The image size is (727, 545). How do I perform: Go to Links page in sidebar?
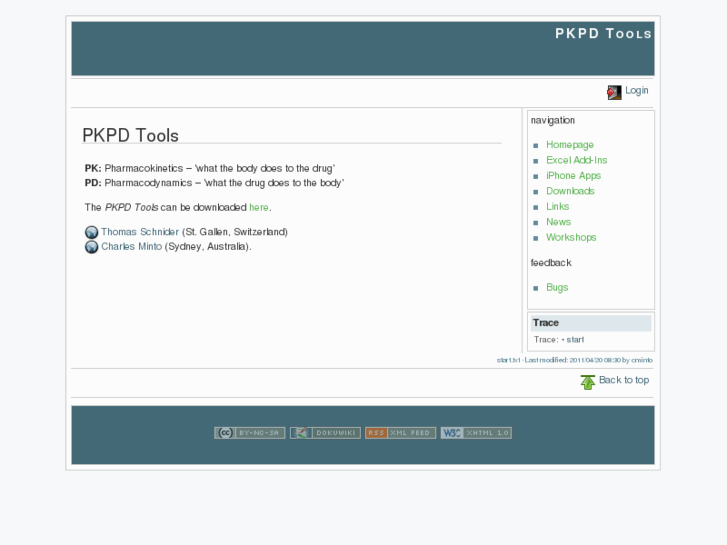click(x=557, y=206)
